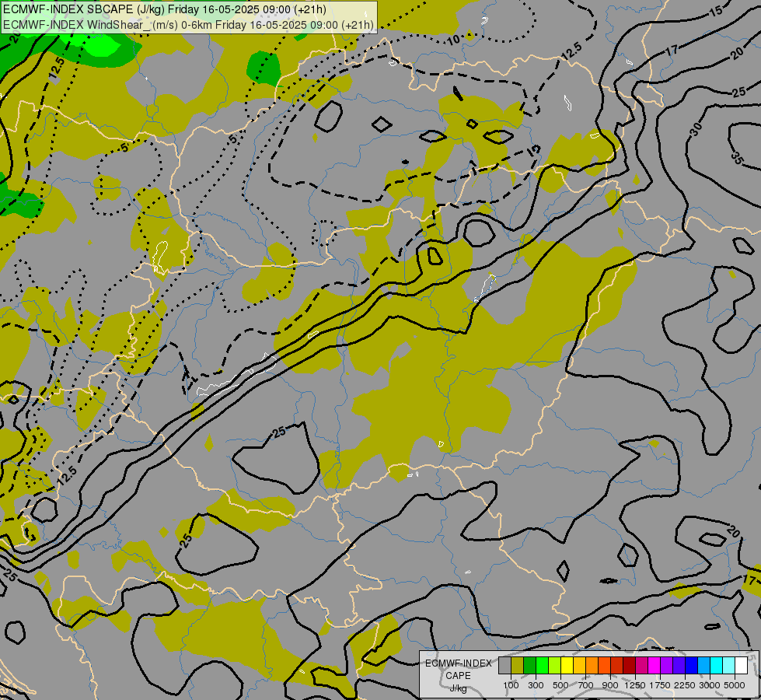
Task: Click the white swatch in CAPE legend
Action: point(741,665)
